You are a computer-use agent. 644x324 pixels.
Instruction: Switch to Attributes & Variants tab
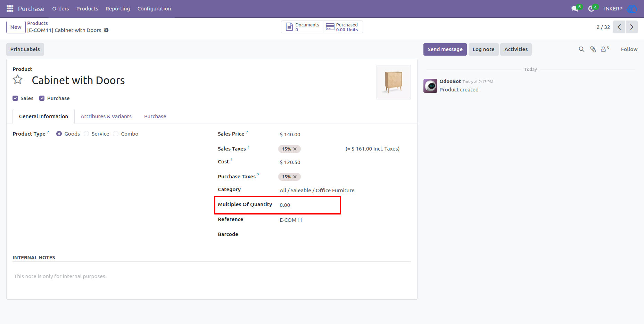106,116
